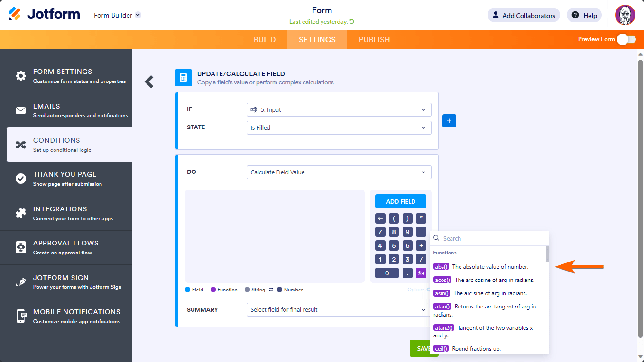Open the Jotform Sign section
This screenshot has width=644, height=362.
point(66,281)
